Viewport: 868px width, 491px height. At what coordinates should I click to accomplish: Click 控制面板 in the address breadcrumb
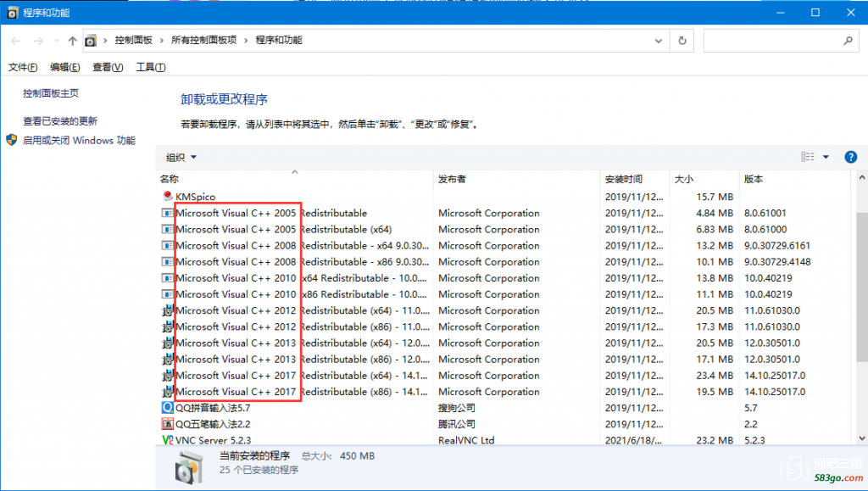[x=133, y=41]
